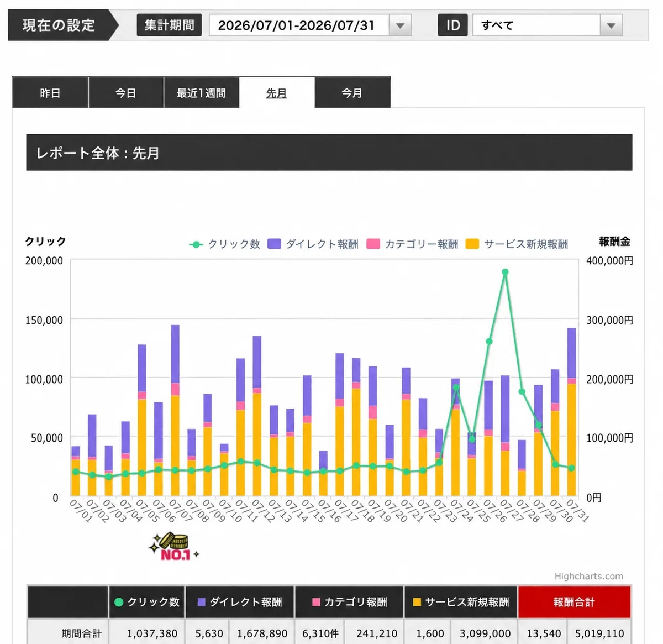663x644 pixels.
Task: Switch to the 今月 tab
Action: 352,93
